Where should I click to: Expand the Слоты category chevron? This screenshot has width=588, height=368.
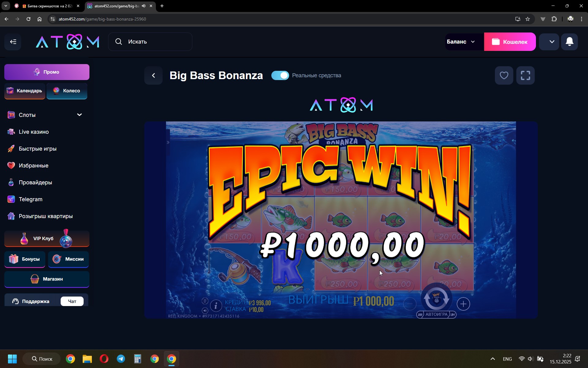coord(79,115)
